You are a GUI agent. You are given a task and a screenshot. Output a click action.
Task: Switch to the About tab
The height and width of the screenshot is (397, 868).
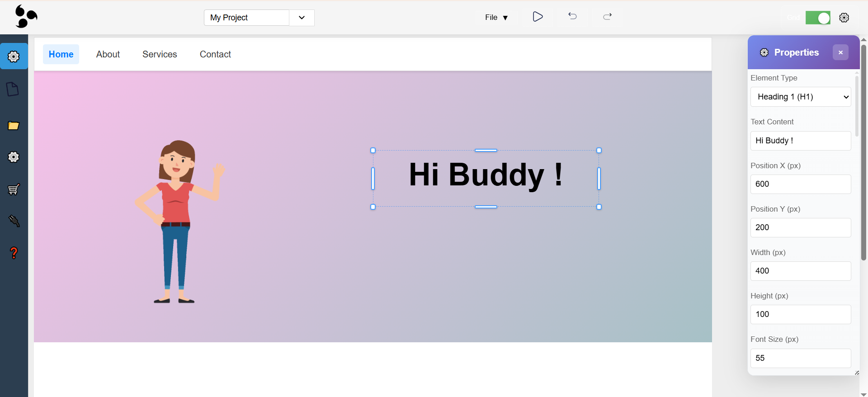(108, 54)
